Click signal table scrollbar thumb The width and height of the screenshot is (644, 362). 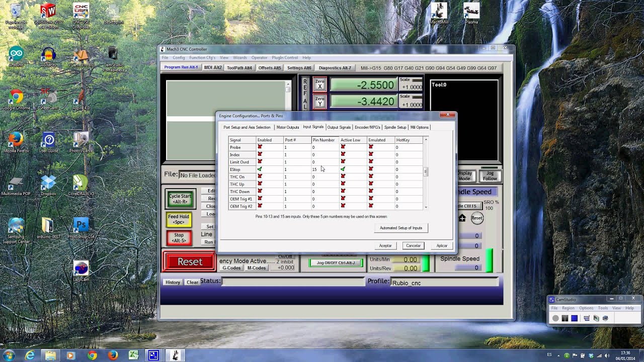point(426,171)
